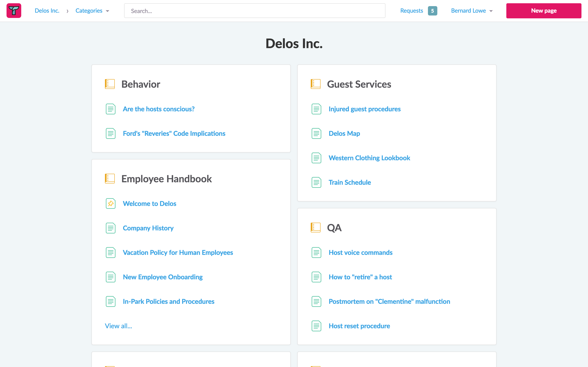Click the QA category book icon
This screenshot has height=367, width=588.
[315, 228]
